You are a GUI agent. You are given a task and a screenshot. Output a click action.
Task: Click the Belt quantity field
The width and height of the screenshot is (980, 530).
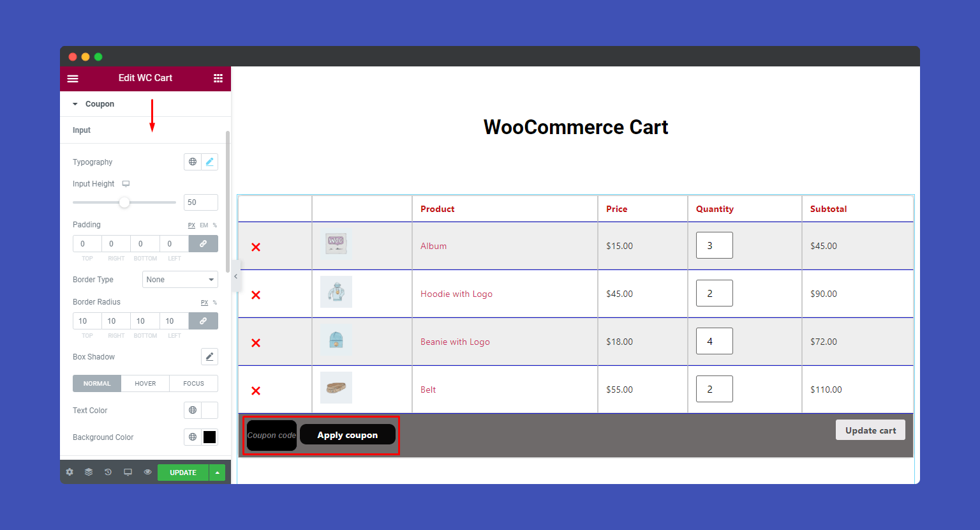pos(715,389)
